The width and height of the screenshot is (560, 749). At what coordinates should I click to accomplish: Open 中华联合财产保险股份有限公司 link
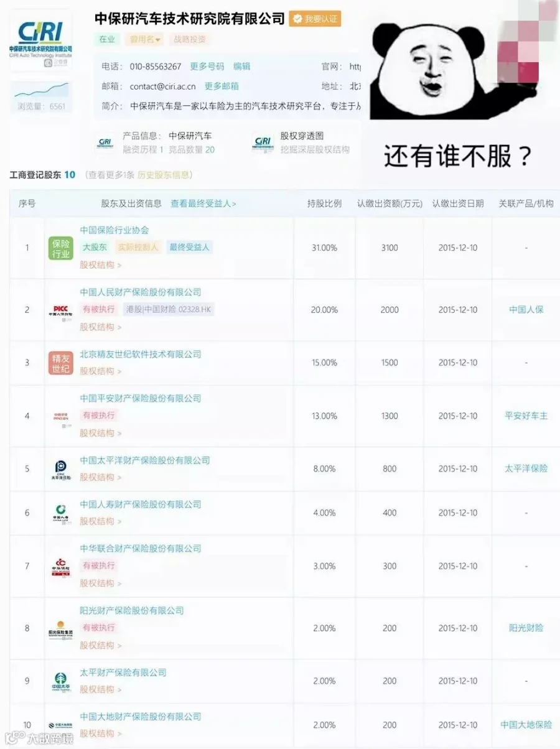pos(141,549)
